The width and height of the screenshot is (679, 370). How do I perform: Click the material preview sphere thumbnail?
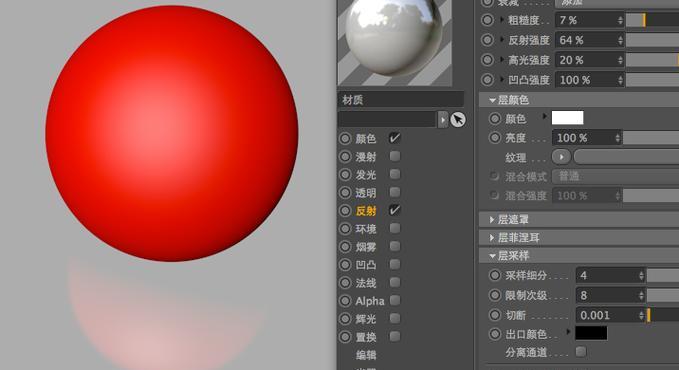(394, 42)
